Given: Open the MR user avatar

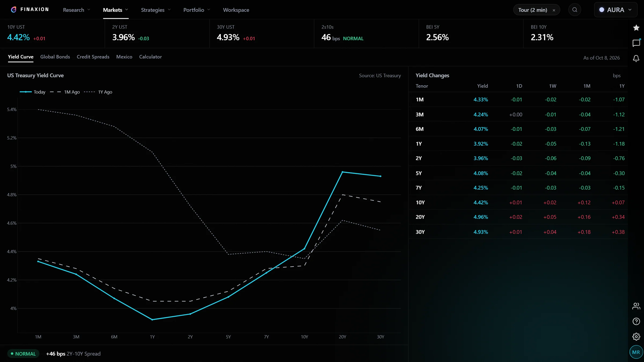Looking at the screenshot, I should (636, 352).
